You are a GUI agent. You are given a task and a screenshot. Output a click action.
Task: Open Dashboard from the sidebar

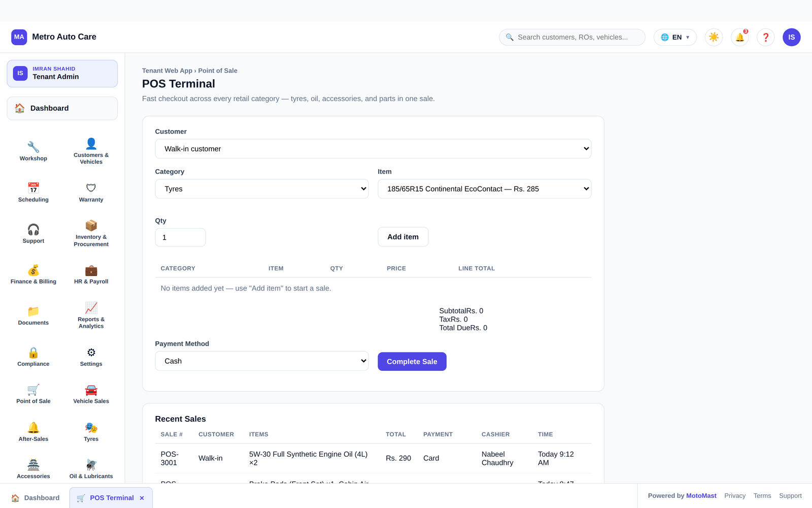point(62,108)
